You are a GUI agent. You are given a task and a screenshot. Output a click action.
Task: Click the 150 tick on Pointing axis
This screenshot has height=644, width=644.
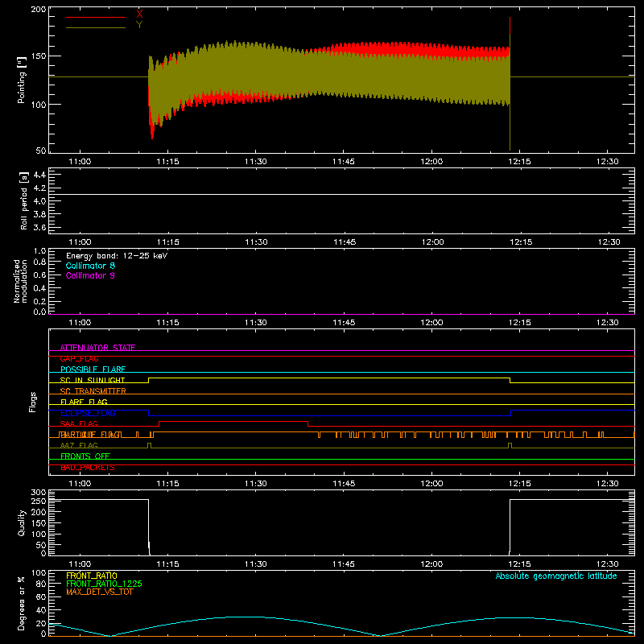tap(39, 56)
